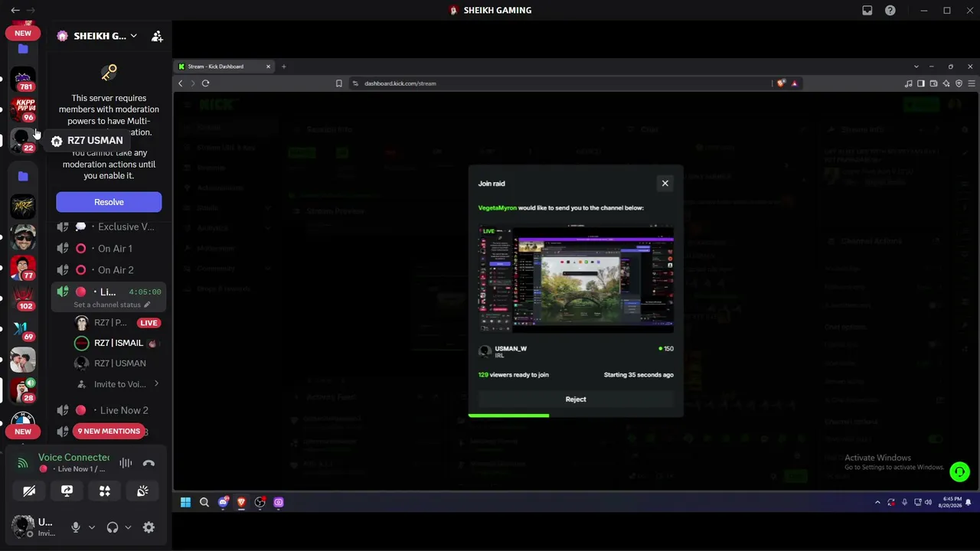Open the server with 781 badge
This screenshot has width=980, height=551.
[23, 79]
